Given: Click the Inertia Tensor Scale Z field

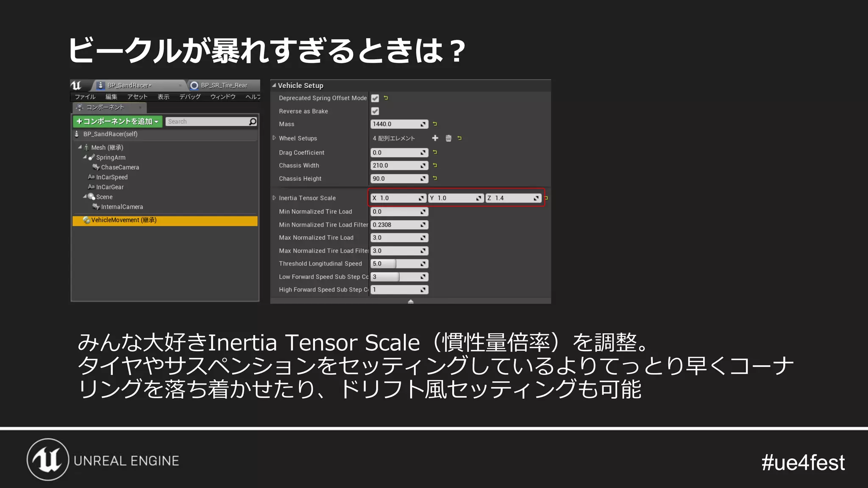Looking at the screenshot, I should pyautogui.click(x=513, y=198).
